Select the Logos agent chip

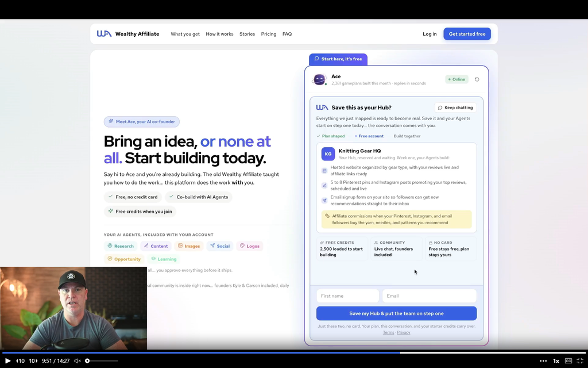click(250, 246)
